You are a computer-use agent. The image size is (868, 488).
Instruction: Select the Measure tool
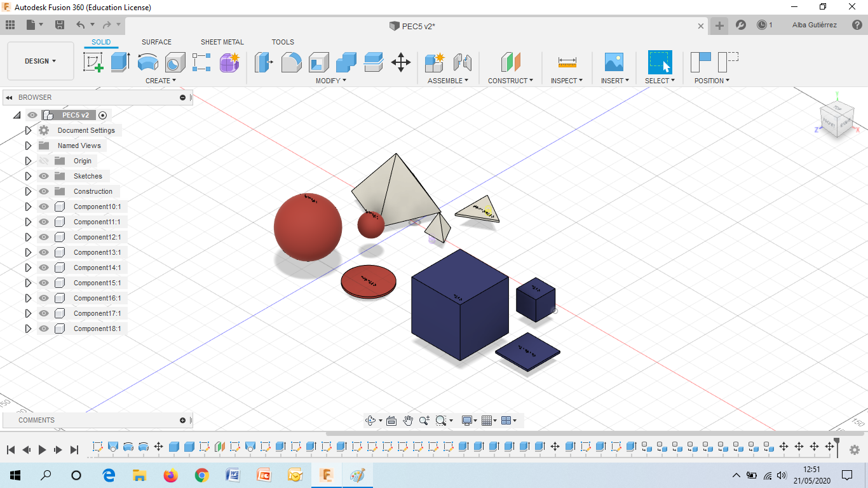567,62
